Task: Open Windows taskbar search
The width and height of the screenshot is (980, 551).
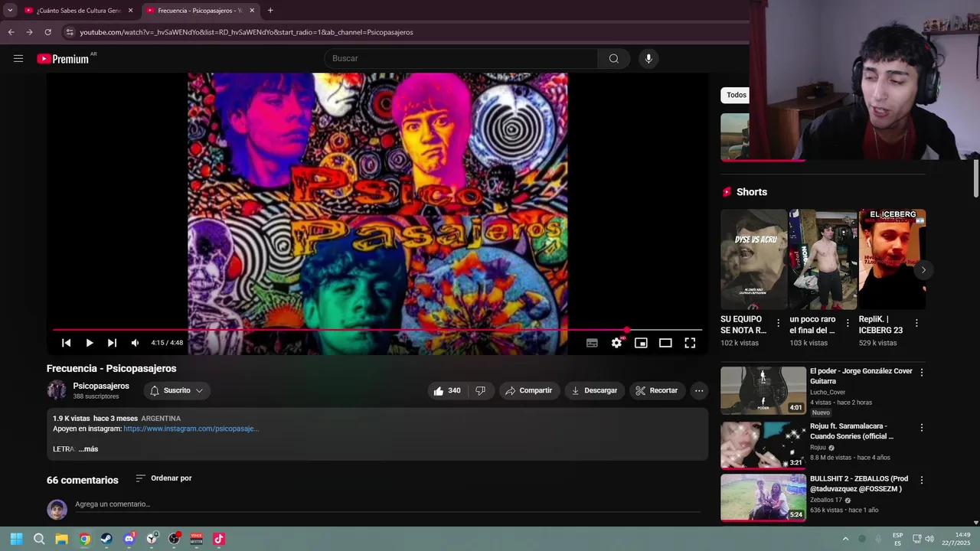Action: (39, 539)
